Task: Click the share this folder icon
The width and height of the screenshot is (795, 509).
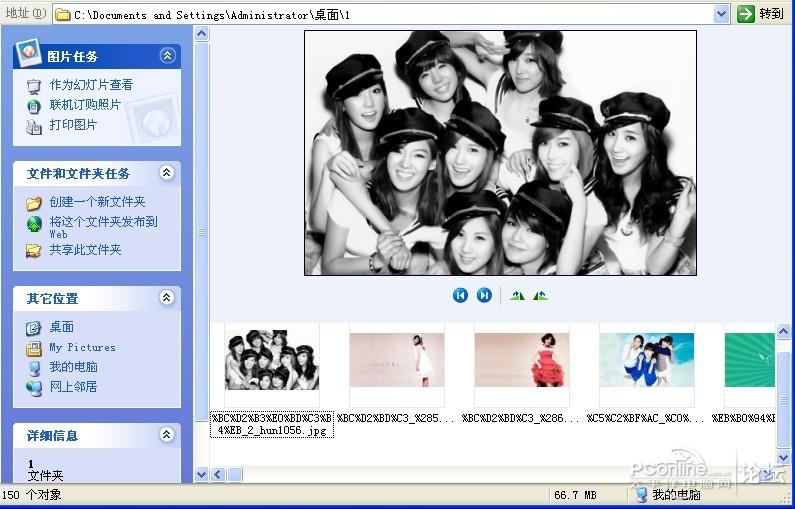Action: [33, 250]
